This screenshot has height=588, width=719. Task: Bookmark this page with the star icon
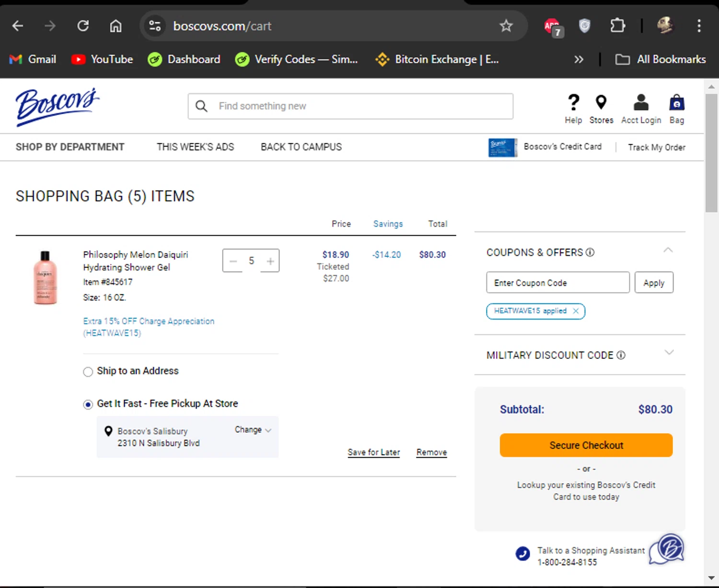pos(506,26)
